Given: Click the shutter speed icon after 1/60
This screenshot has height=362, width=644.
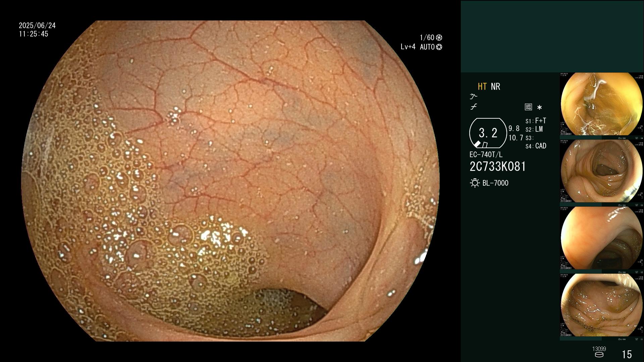Looking at the screenshot, I should 439,38.
